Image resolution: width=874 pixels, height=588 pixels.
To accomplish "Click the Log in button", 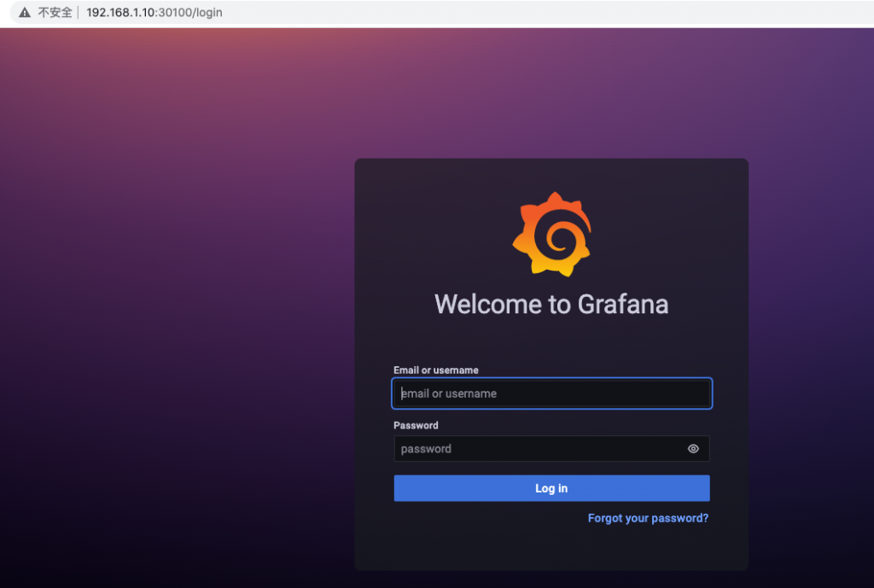I will pos(552,488).
